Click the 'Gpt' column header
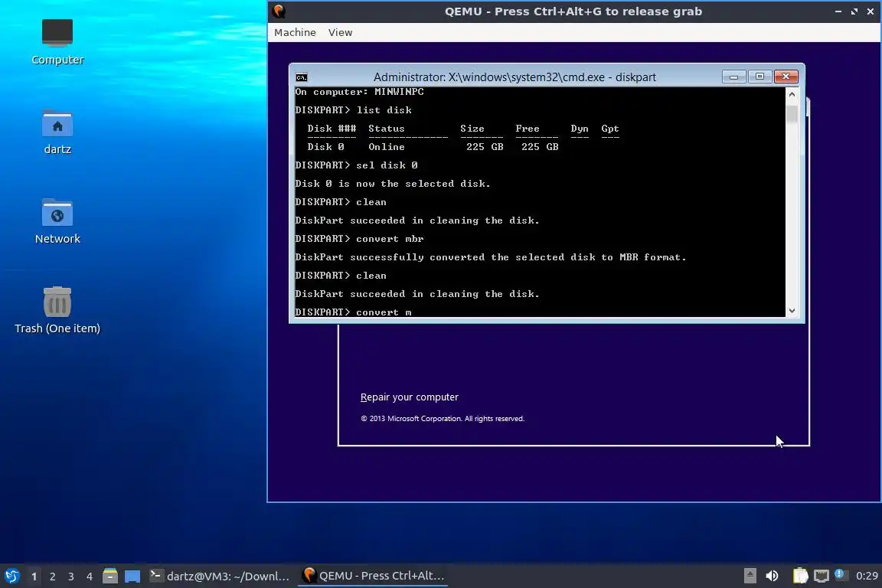This screenshot has width=882, height=588. point(609,129)
